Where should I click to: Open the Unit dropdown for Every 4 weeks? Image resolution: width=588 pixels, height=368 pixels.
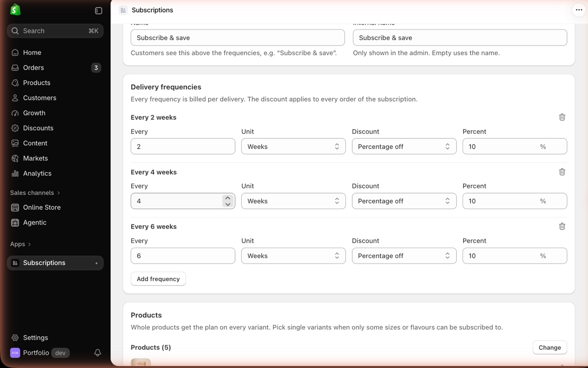(x=294, y=201)
